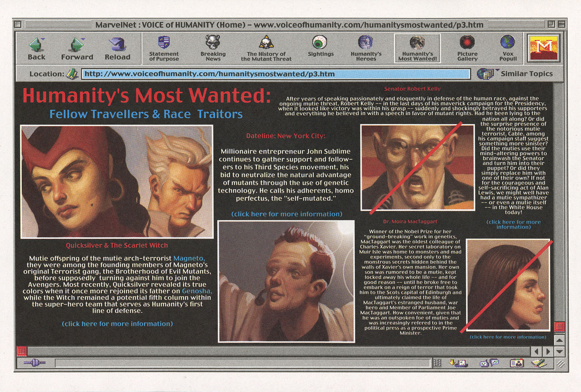Click the Back arrow icon
This screenshot has height=392, width=581.
[x=36, y=45]
